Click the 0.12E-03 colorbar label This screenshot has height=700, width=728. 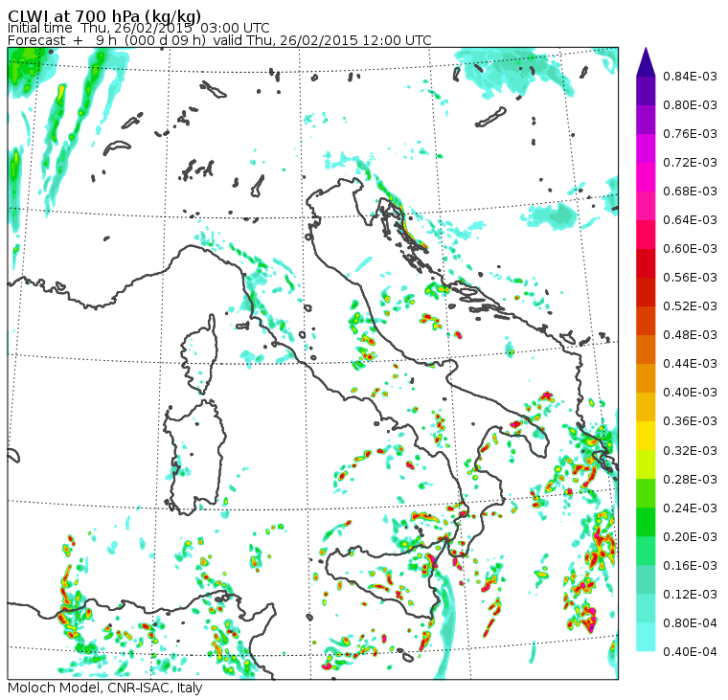690,595
